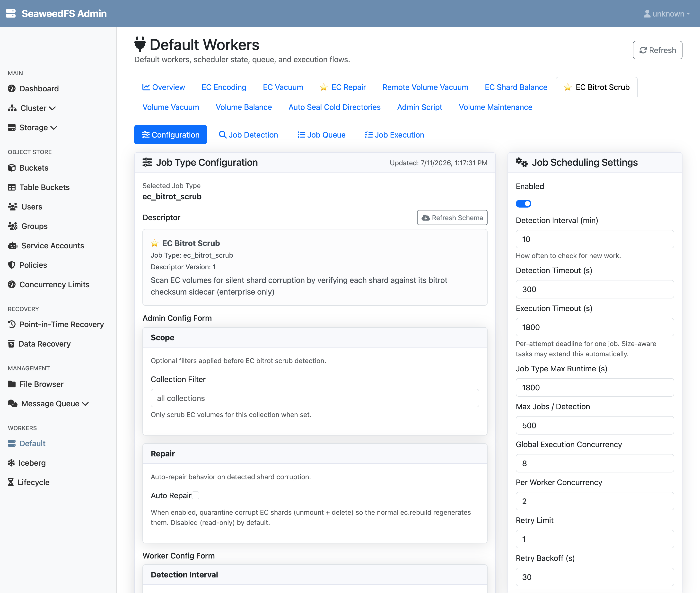Click the "ec_bitrot_scrub" selected job type text
The image size is (700, 593).
[x=172, y=197]
